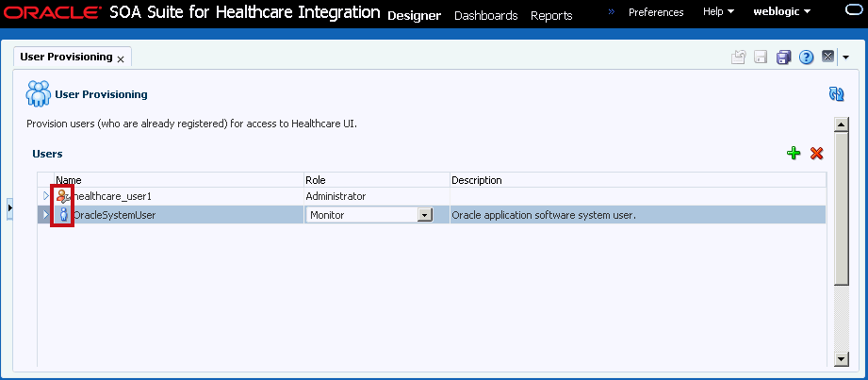Open the weblogic user menu

781,11
